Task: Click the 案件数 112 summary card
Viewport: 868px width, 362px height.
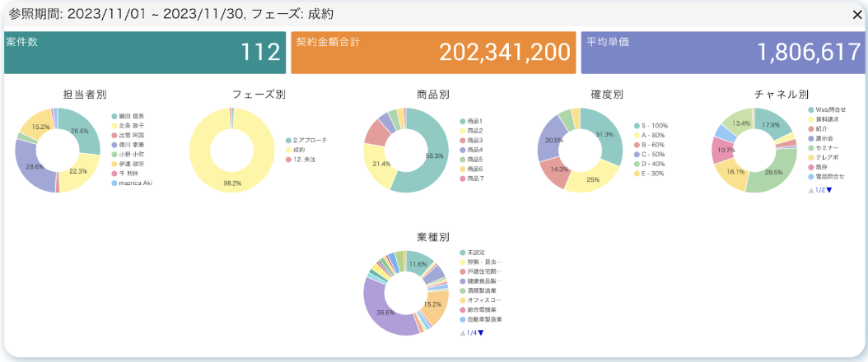Action: pos(143,53)
